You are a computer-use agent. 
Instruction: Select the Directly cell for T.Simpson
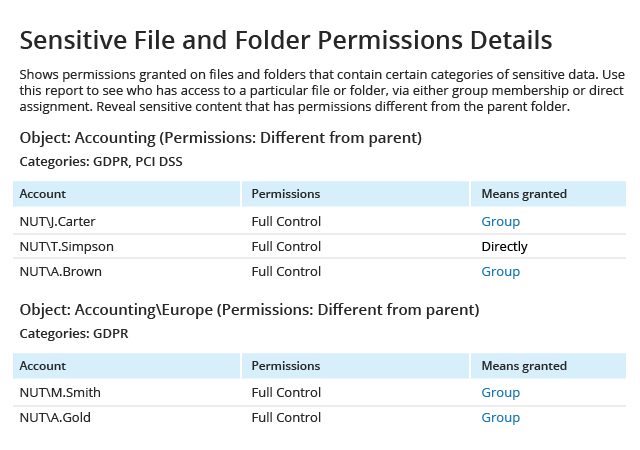504,247
